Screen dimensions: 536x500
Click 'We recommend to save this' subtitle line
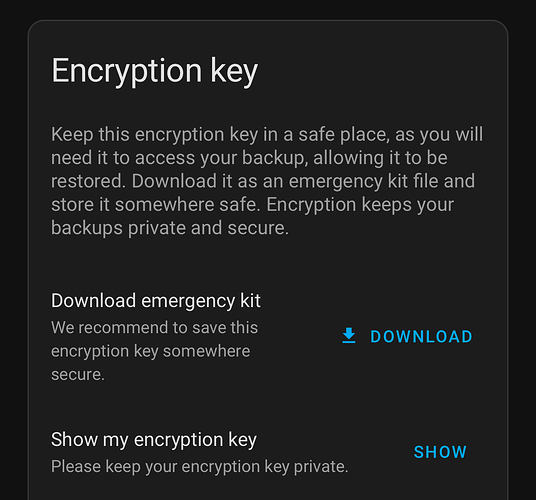click(155, 327)
